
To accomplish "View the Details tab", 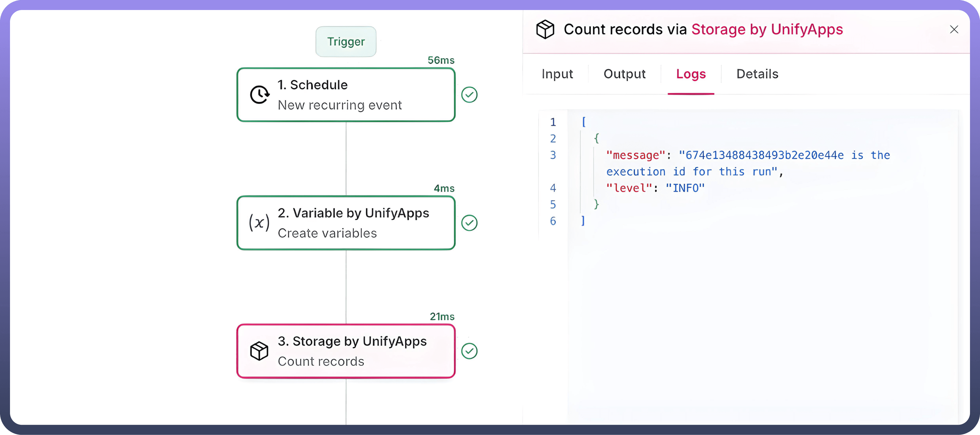I will (757, 74).
